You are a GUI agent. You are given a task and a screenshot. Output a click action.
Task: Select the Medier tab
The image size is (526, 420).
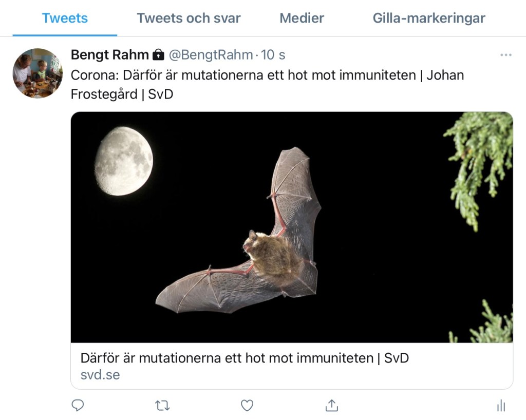(x=302, y=18)
